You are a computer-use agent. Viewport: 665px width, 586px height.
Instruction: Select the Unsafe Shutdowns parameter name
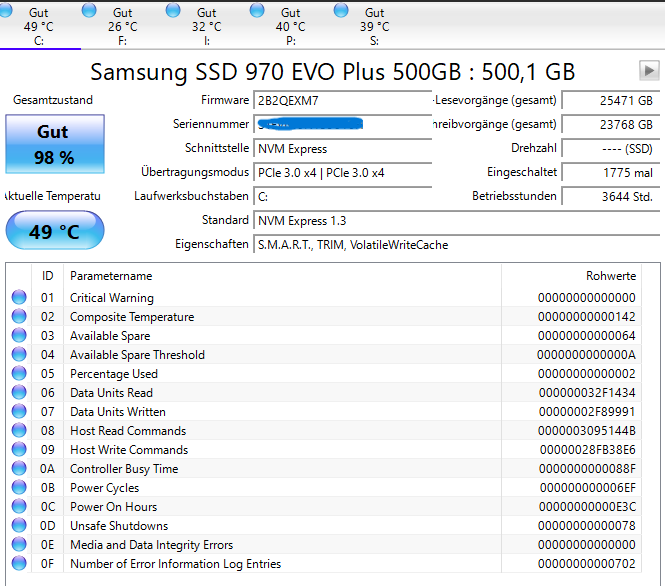pyautogui.click(x=119, y=526)
